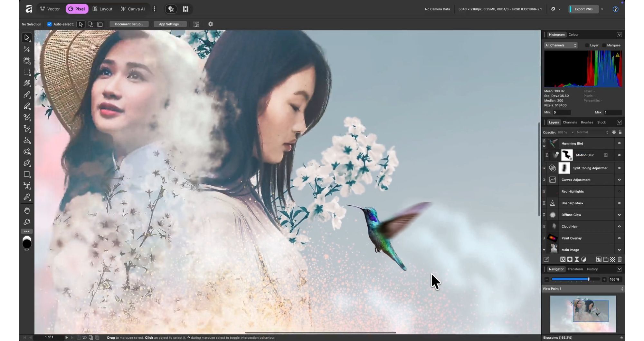Uncheck the Auto-select checkbox

(x=49, y=24)
